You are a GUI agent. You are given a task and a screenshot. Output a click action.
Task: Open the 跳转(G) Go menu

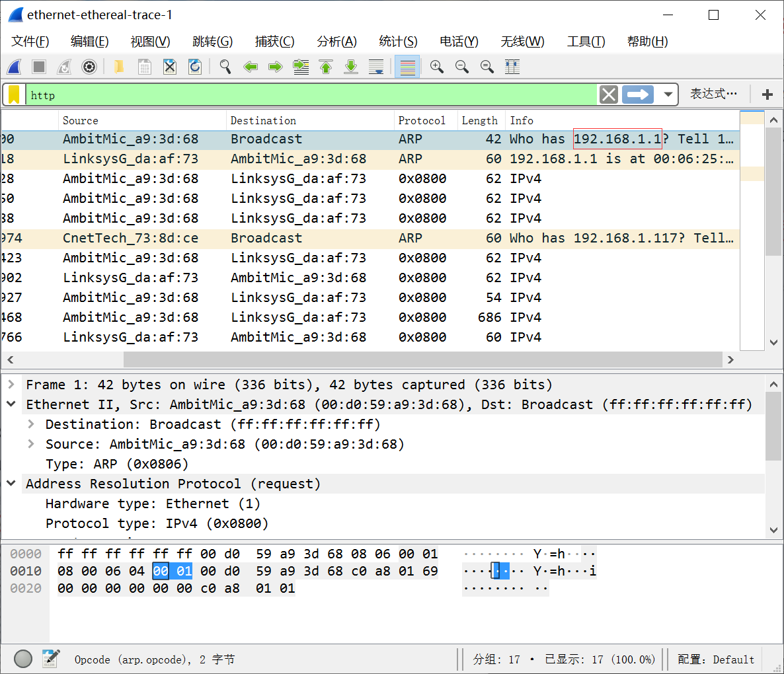pos(212,42)
